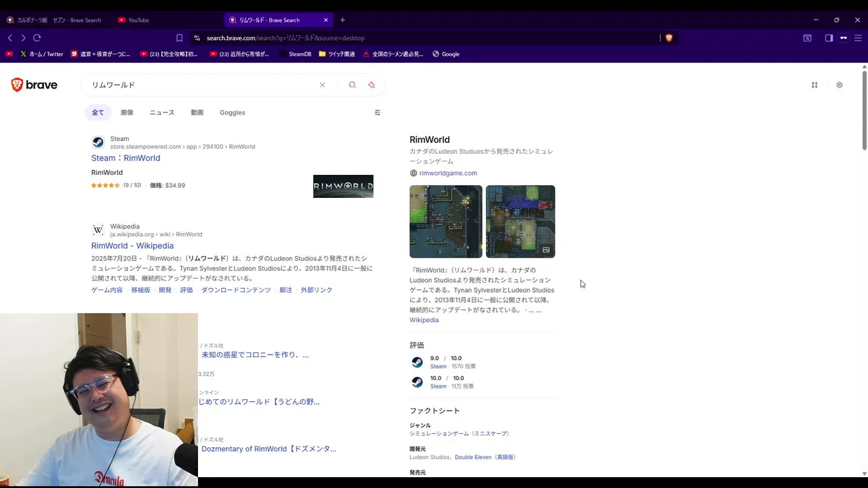Click the scrollbar down arrow at bottom
Image resolution: width=868 pixels, height=488 pixels.
coord(865,474)
